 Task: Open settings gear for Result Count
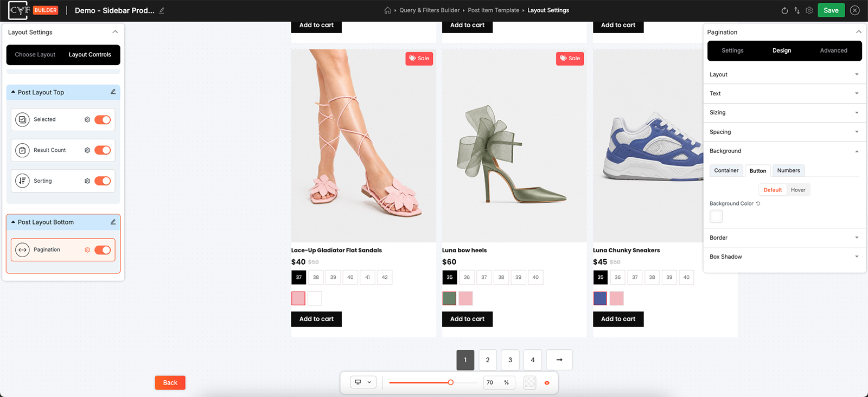tap(87, 150)
